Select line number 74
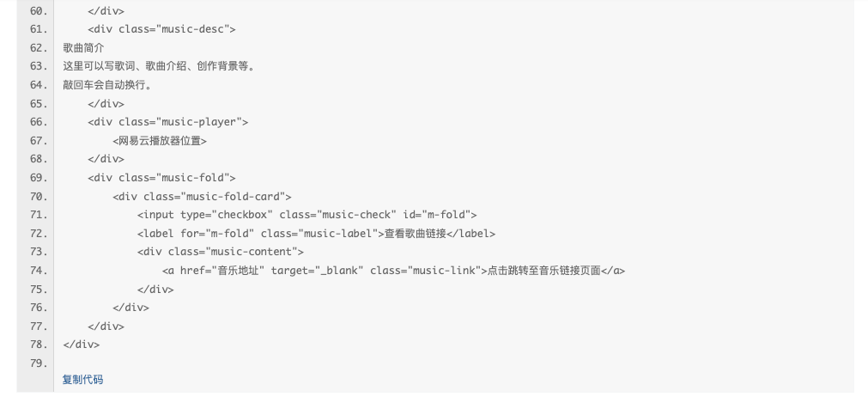 coord(38,271)
